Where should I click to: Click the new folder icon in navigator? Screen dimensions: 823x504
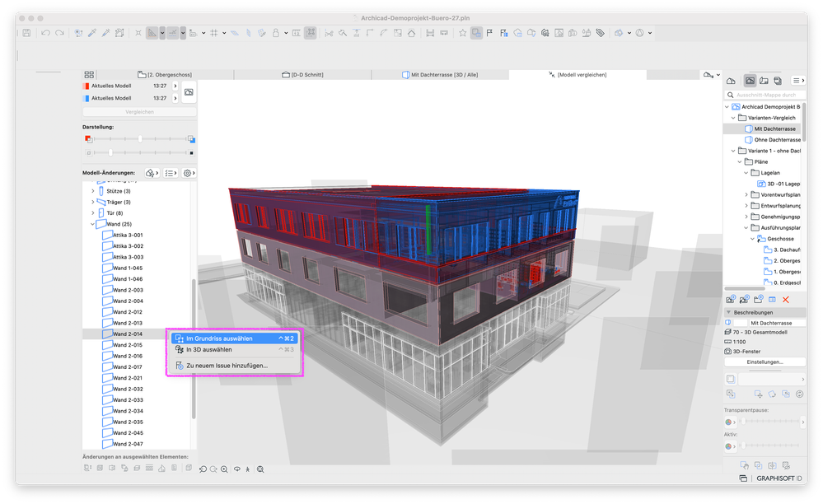758,300
